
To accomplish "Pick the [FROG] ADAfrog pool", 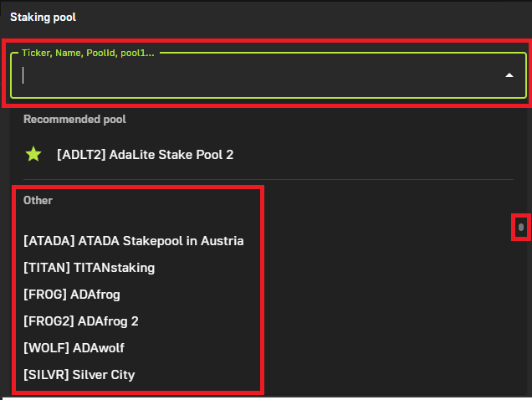I will click(72, 295).
